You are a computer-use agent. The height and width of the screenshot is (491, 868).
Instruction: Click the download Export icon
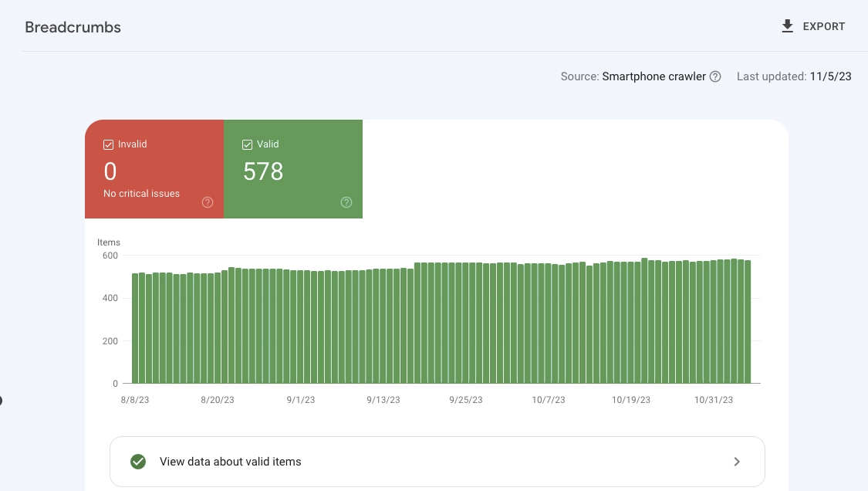(788, 25)
